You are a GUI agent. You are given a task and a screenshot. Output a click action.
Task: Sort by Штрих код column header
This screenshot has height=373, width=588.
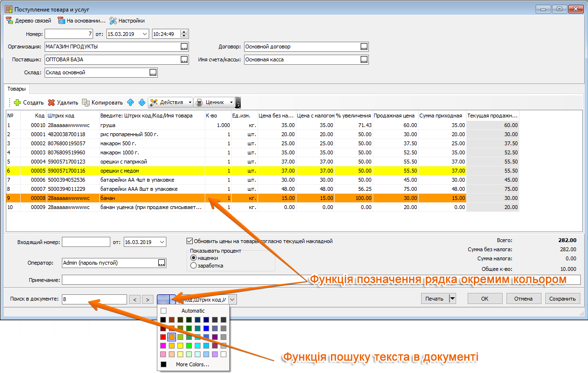coord(72,116)
